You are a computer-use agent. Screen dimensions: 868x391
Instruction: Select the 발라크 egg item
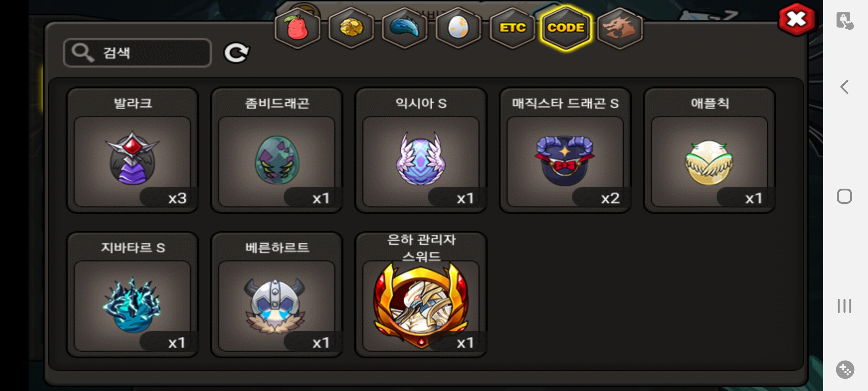coord(132,150)
